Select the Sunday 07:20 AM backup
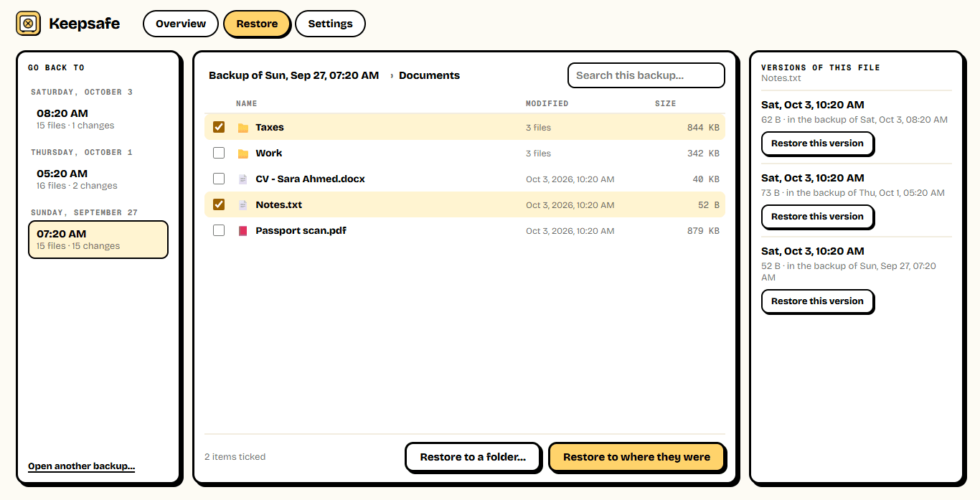Image resolution: width=980 pixels, height=500 pixels. click(98, 239)
